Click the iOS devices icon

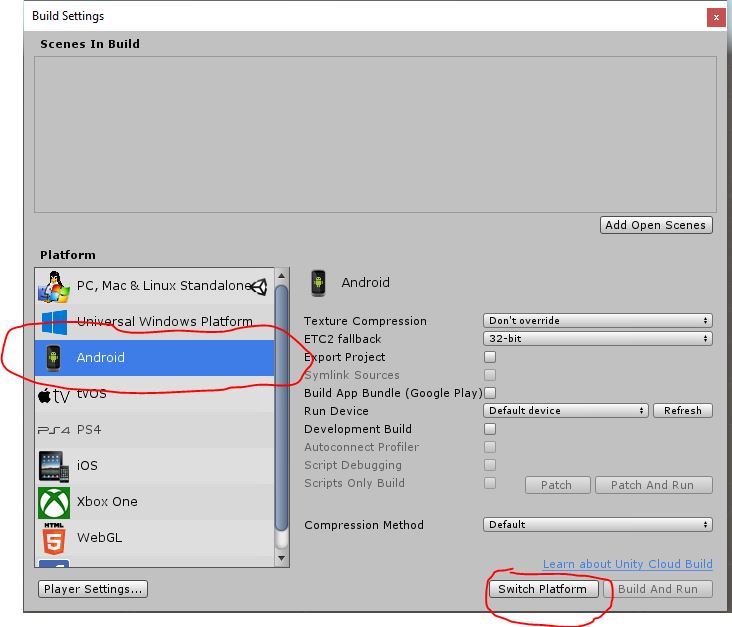(x=54, y=466)
